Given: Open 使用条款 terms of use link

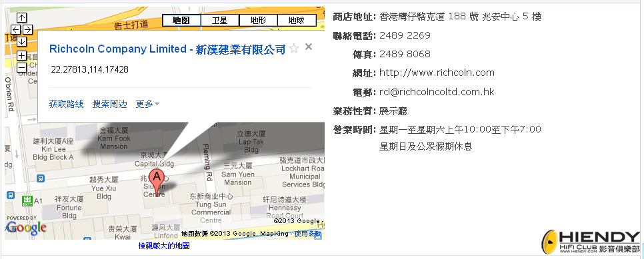Looking at the screenshot, I should point(308,234).
